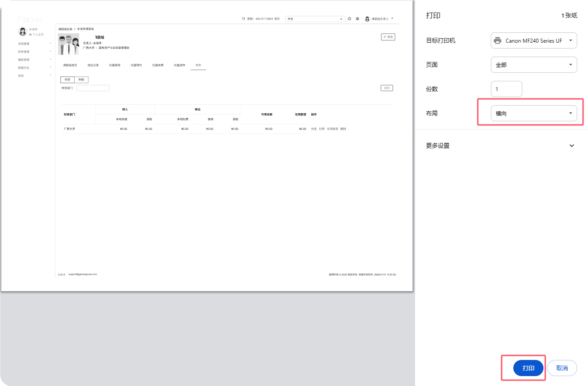Collapse the 财务管理 sidebar menu chevron
588x386 pixels.
pyautogui.click(x=50, y=51)
